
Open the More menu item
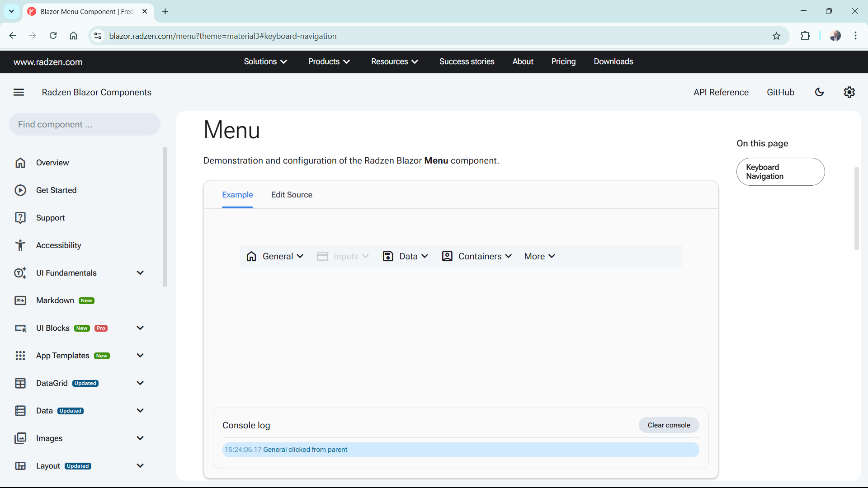(x=540, y=256)
